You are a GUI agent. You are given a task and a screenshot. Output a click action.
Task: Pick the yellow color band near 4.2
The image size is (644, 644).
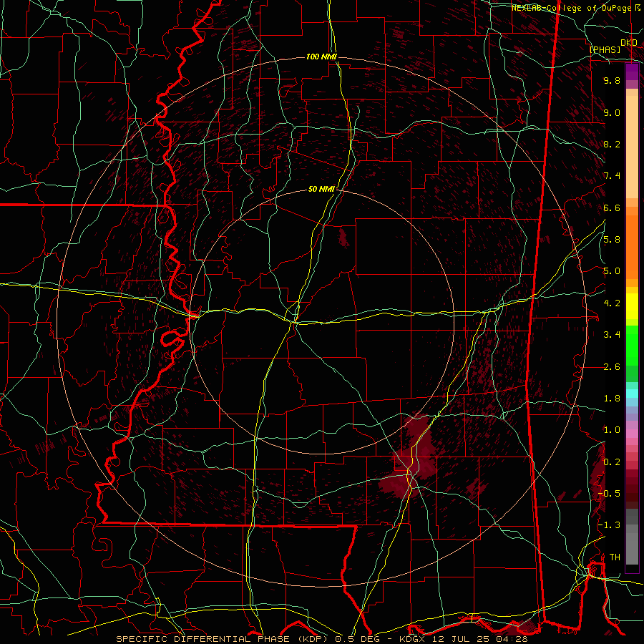(x=632, y=306)
